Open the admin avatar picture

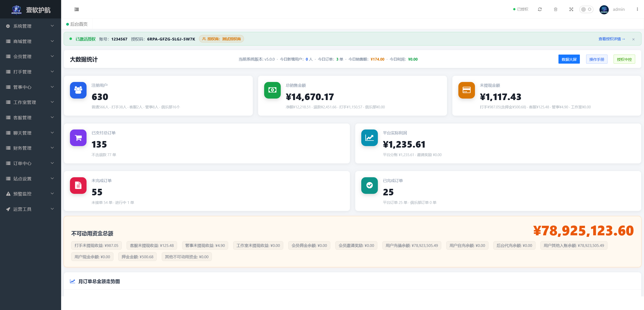(x=604, y=10)
